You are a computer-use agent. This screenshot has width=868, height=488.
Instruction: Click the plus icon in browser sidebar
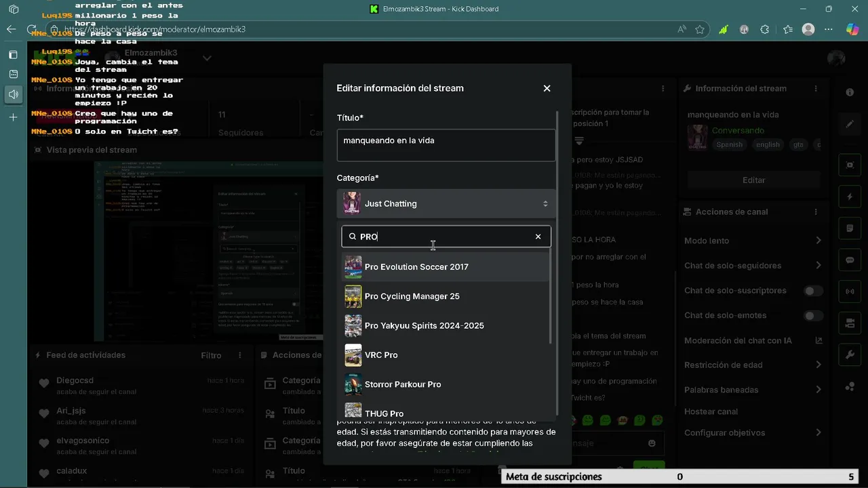[13, 117]
